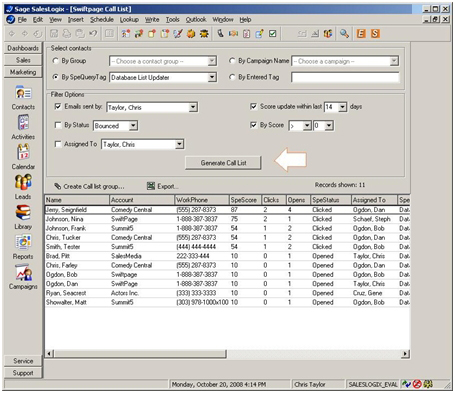This screenshot has width=455, height=393.
Task: Click the save disk toolbar icon
Action: tap(54, 33)
